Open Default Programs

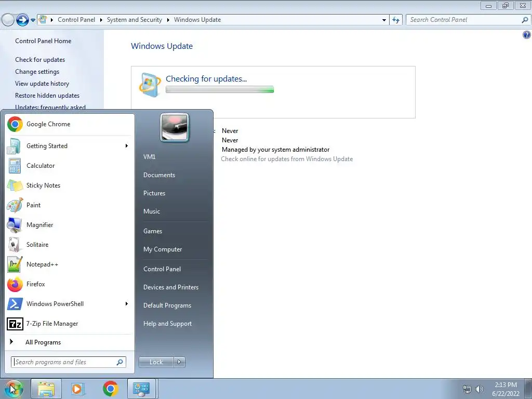167,305
